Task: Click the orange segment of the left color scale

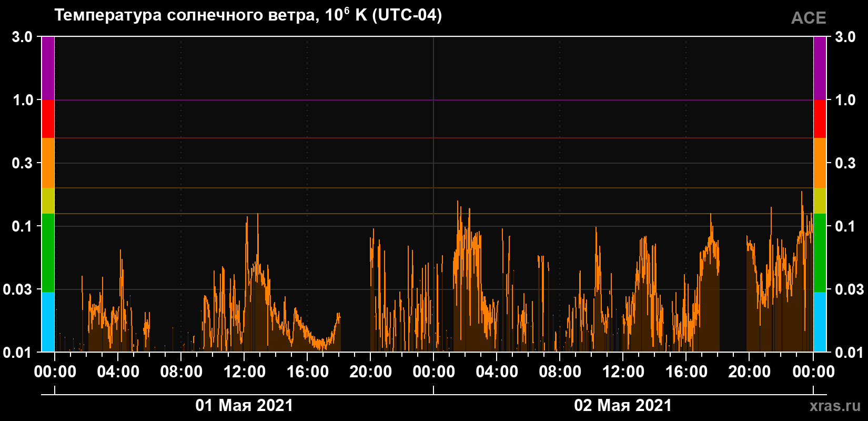Action: pyautogui.click(x=48, y=163)
